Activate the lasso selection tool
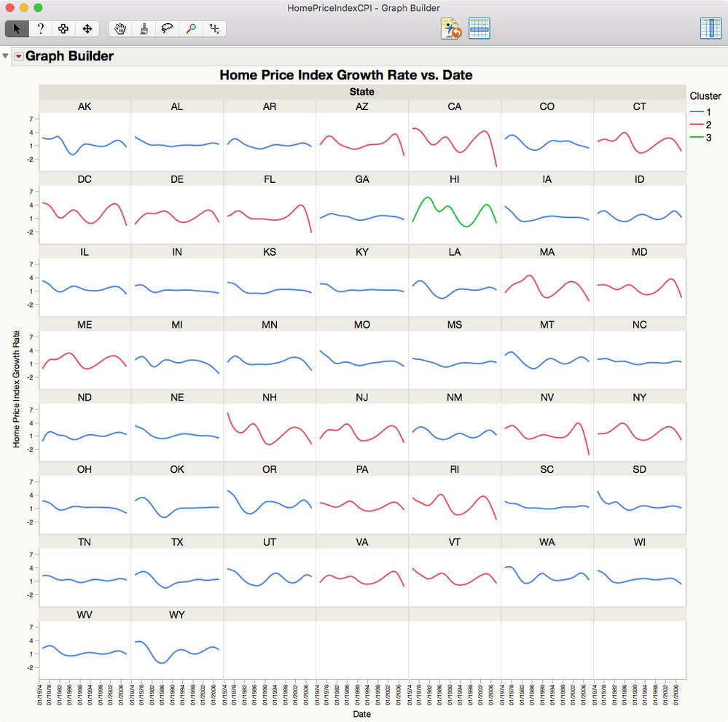The width and height of the screenshot is (728, 722). coord(167,29)
